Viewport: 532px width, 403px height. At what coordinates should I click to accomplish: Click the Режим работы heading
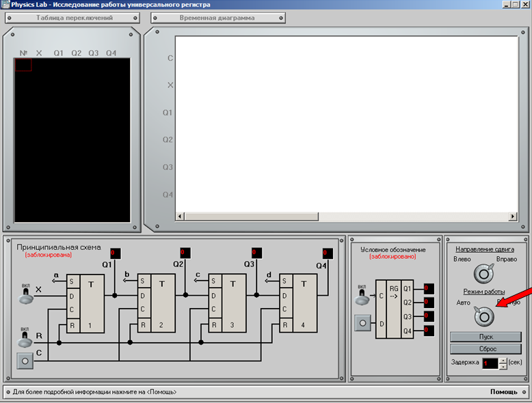(484, 292)
